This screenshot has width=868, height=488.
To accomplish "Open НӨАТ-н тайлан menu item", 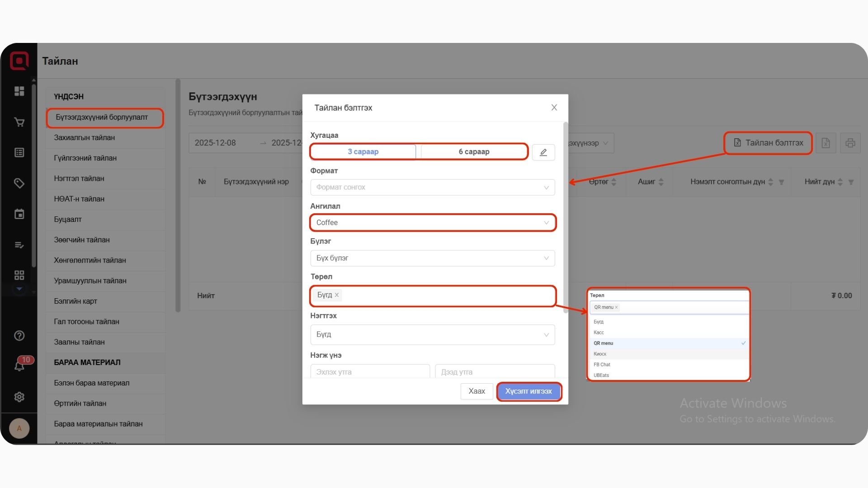I will tap(79, 199).
